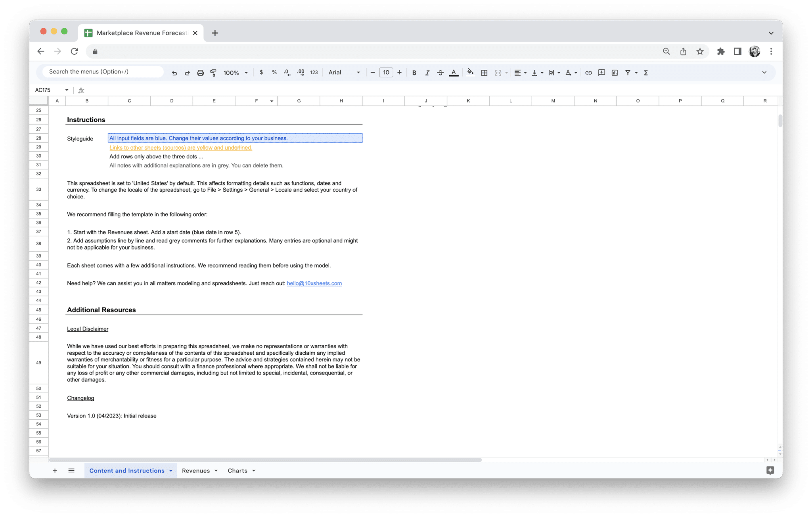Click the hello@10xsheets.com email link
The height and width of the screenshot is (517, 812).
pos(314,283)
